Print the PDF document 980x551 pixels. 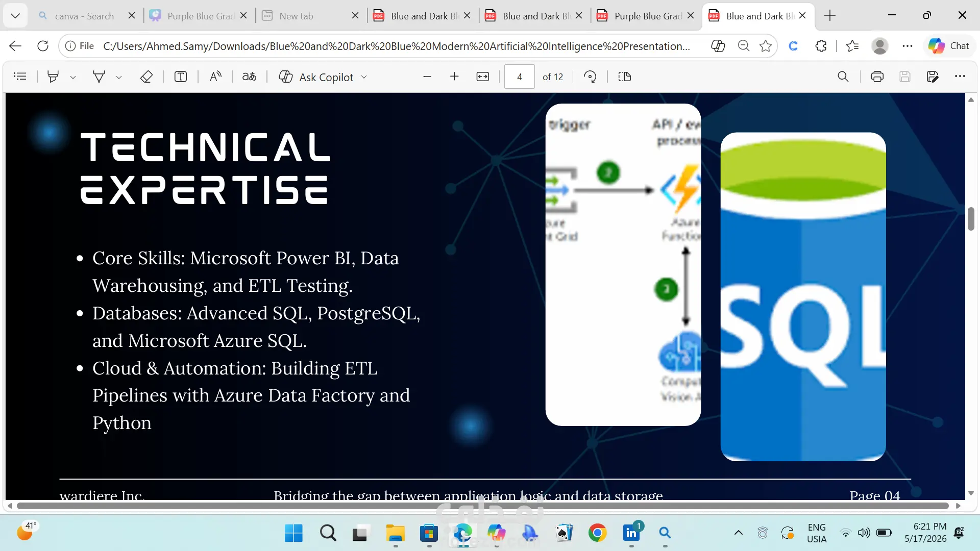pos(877,77)
